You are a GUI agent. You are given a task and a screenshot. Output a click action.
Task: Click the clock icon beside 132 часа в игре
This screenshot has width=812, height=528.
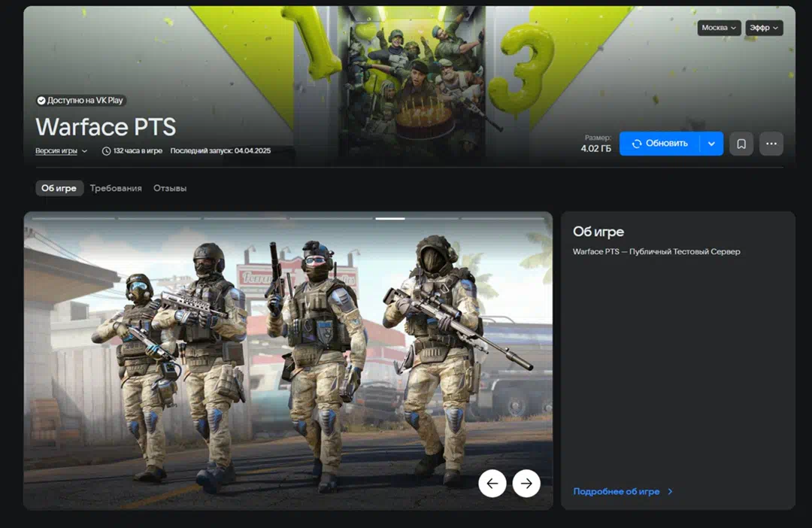point(106,150)
